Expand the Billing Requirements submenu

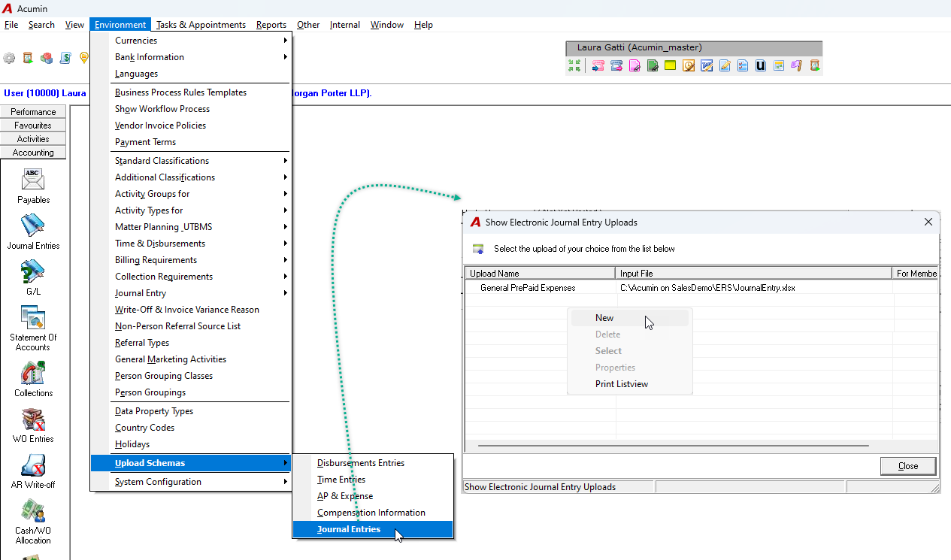[x=191, y=260]
